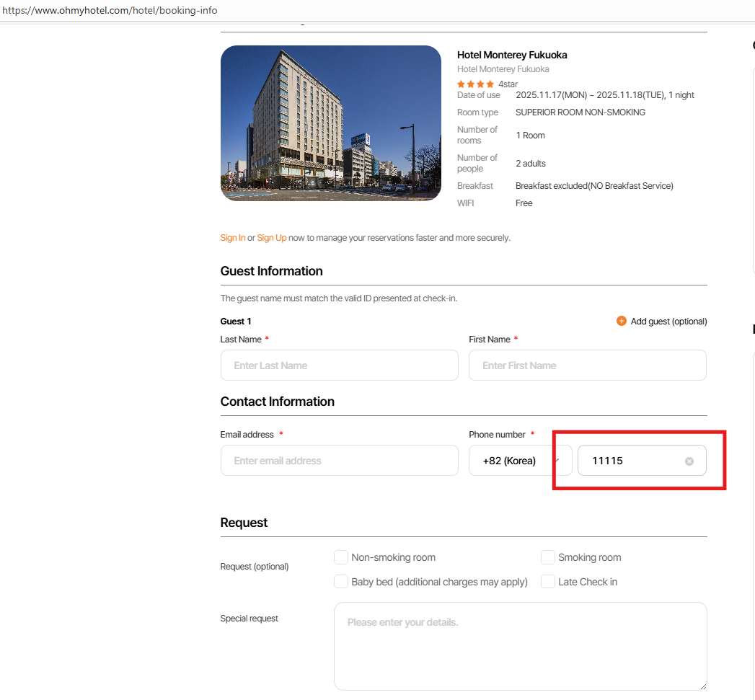Click the Special request textarea resize handle
Viewport: 755px width, 700px height.
tap(702, 686)
